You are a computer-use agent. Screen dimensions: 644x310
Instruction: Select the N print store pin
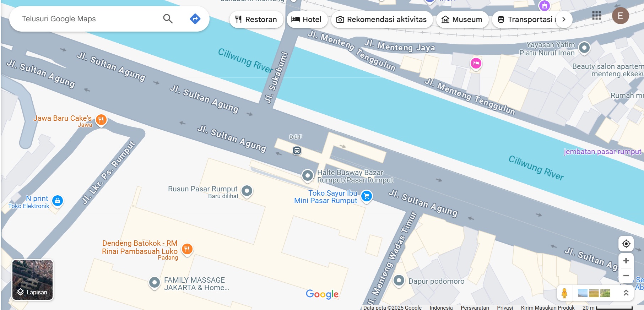click(x=58, y=201)
